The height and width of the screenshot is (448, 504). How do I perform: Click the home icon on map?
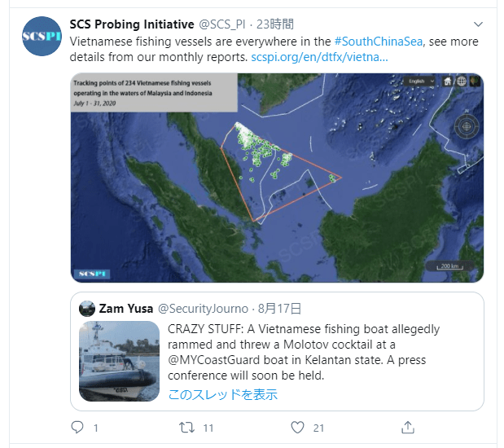[447, 81]
